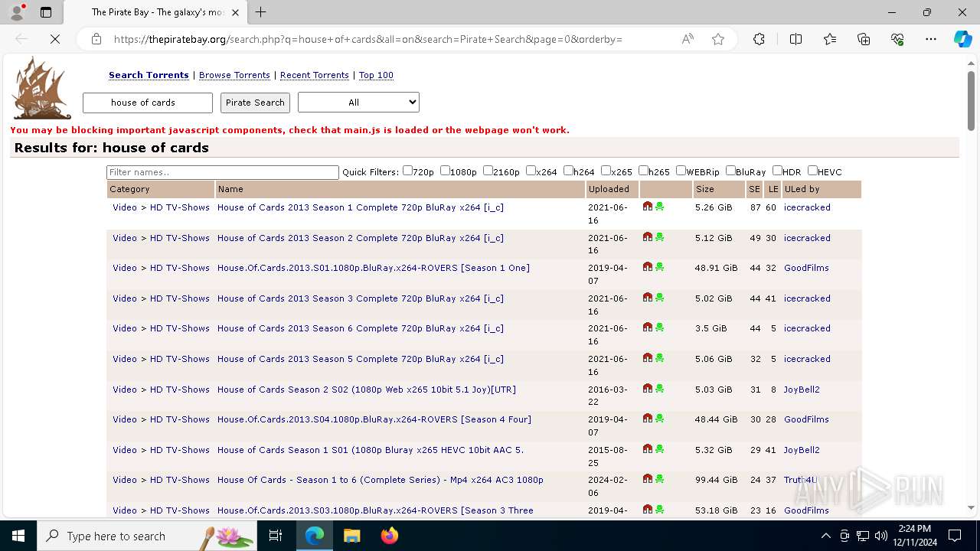Enable the 1080p quick filter
Image resolution: width=980 pixels, height=551 pixels.
pyautogui.click(x=445, y=171)
